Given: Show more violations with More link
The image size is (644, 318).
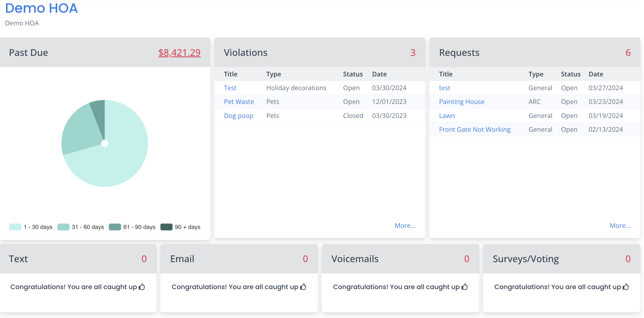Looking at the screenshot, I should tap(405, 226).
